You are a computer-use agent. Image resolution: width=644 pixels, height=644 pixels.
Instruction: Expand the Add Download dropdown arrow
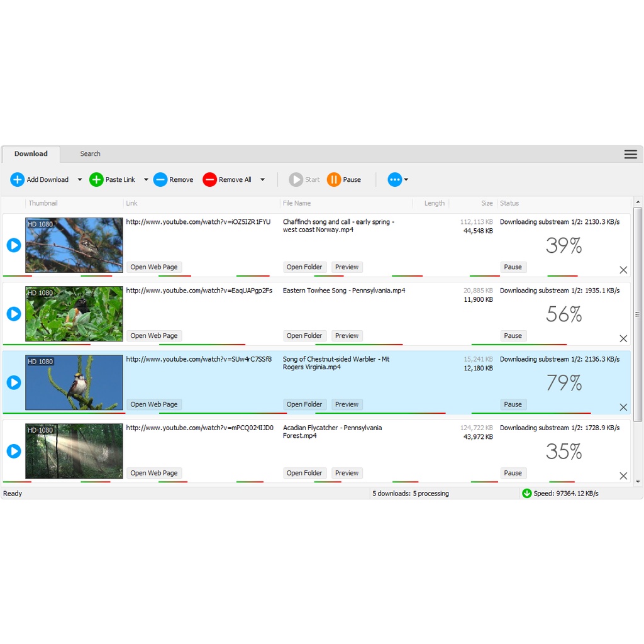80,179
